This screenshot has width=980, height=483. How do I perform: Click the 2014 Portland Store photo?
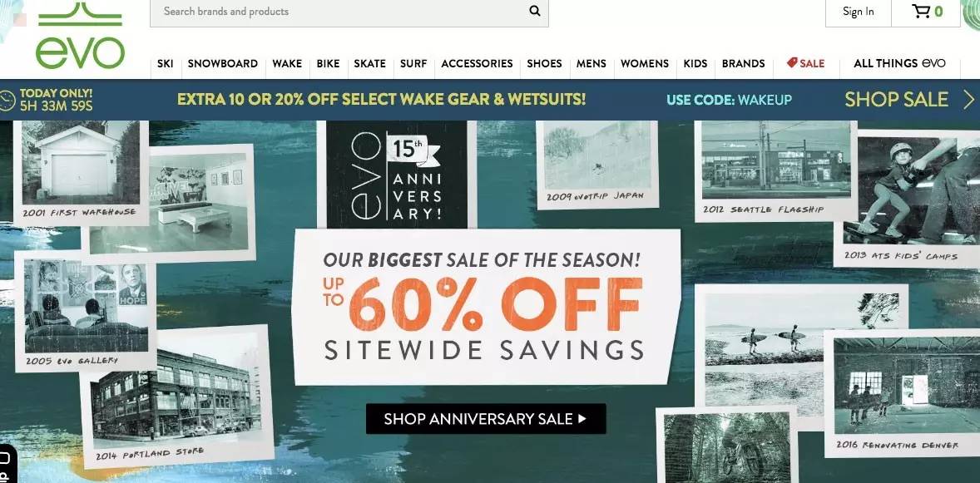pyautogui.click(x=177, y=397)
